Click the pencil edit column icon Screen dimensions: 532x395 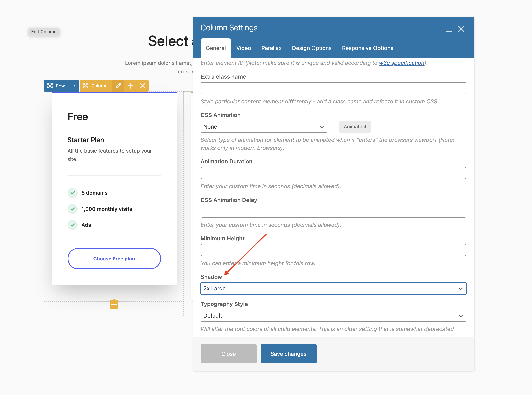(118, 86)
